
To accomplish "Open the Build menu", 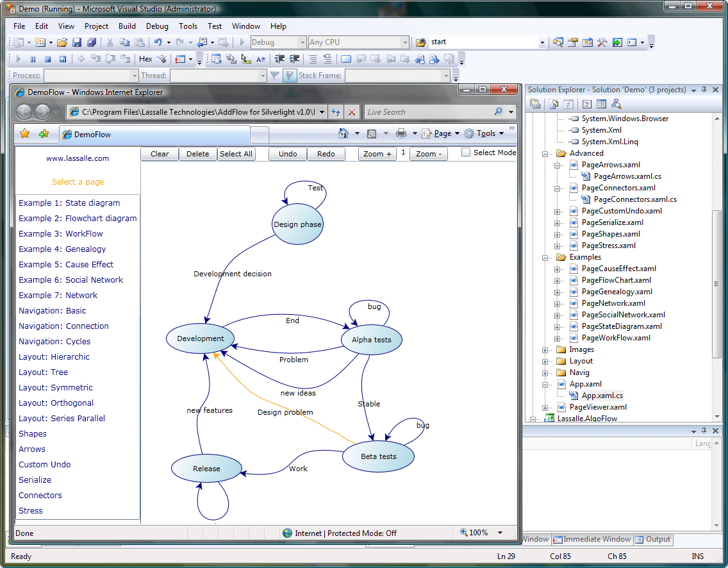I will [127, 26].
